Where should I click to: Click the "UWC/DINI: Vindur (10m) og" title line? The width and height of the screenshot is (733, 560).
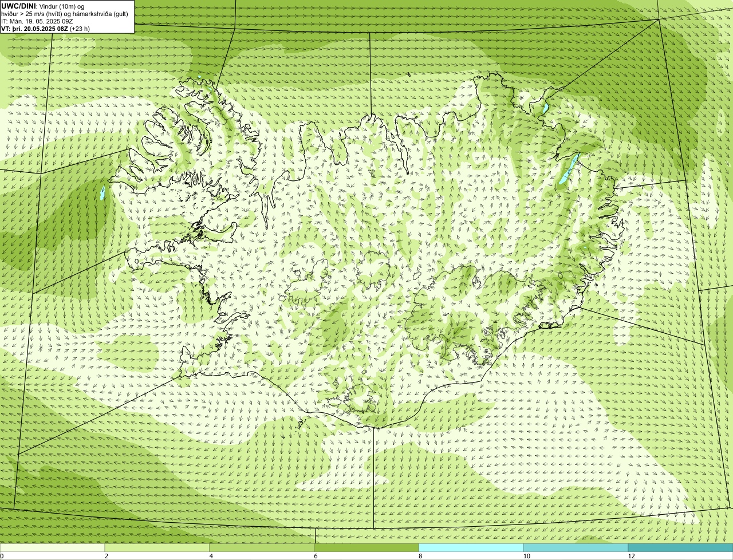tap(43, 6)
